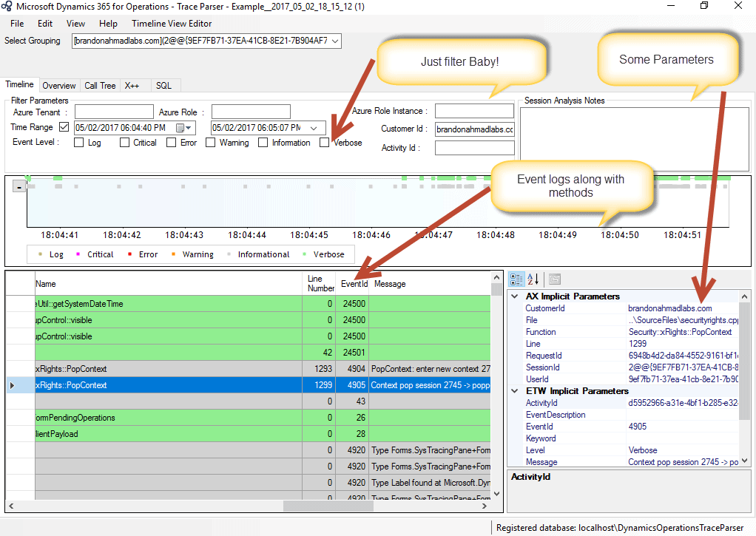Click the Log legend color marker

[41, 254]
